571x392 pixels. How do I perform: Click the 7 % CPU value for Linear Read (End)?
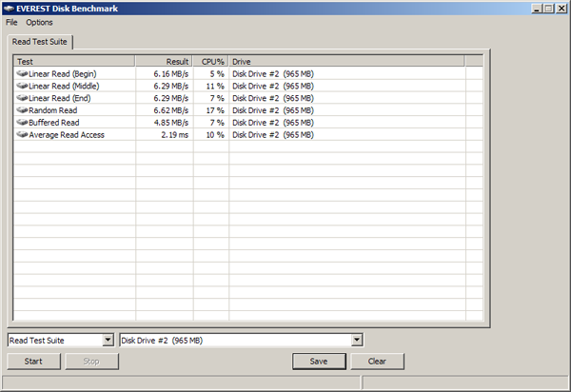tap(217, 98)
